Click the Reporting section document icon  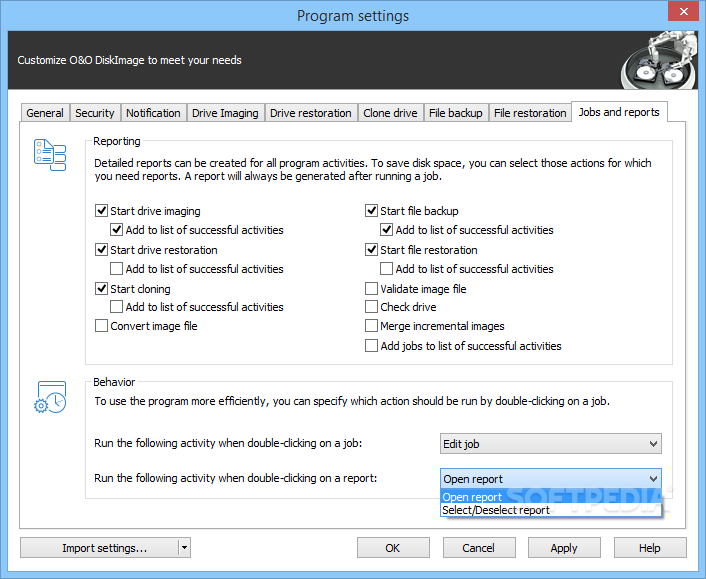coord(50,155)
